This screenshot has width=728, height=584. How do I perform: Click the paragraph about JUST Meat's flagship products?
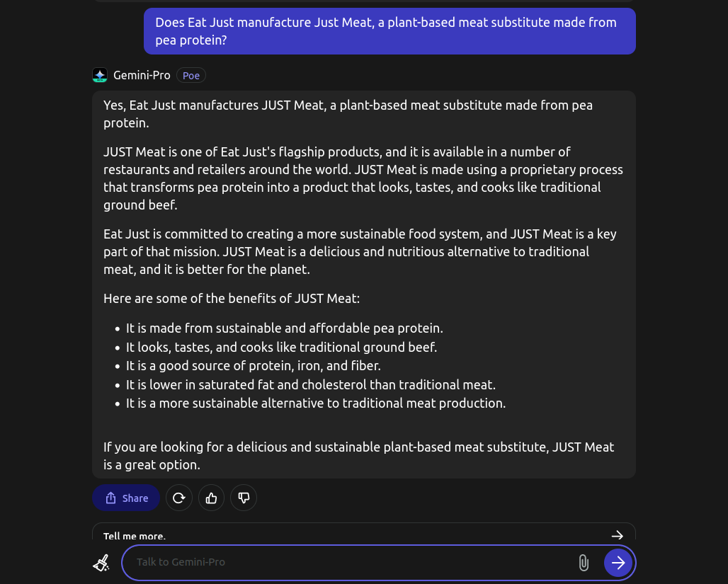tap(363, 178)
